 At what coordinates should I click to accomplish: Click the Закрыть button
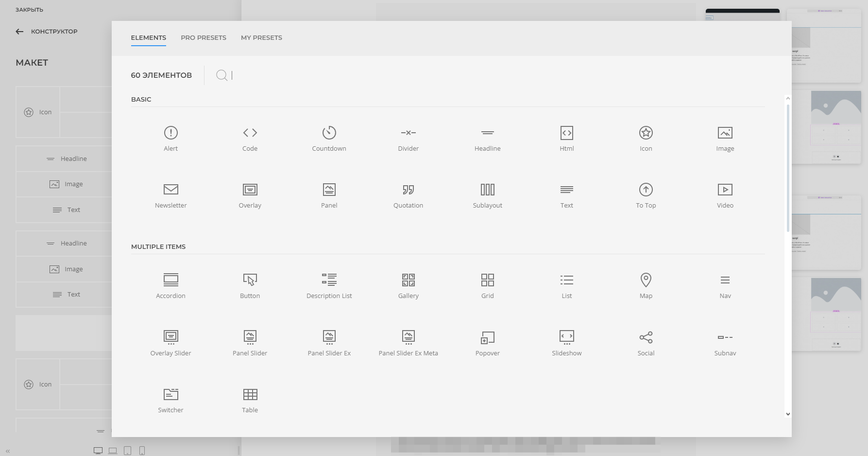click(x=29, y=10)
